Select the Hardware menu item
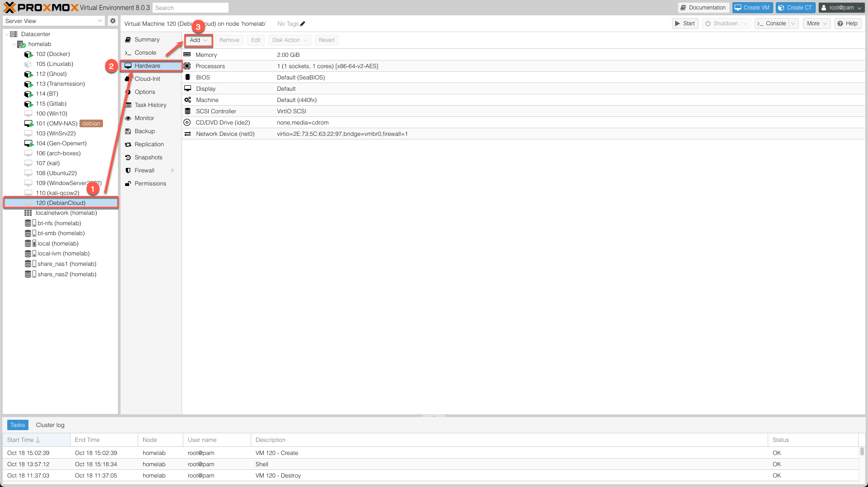This screenshot has width=868, height=487. tap(151, 65)
